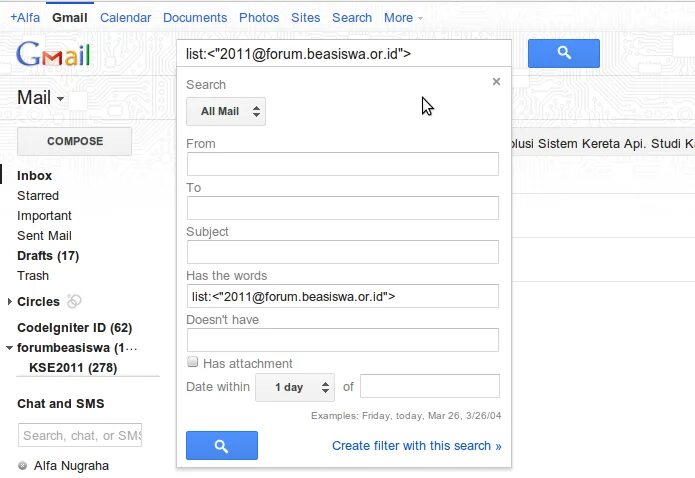Screen dimensions: 695x478
Task: Click Alfa Nugraha chat status icon
Action: pos(22,466)
